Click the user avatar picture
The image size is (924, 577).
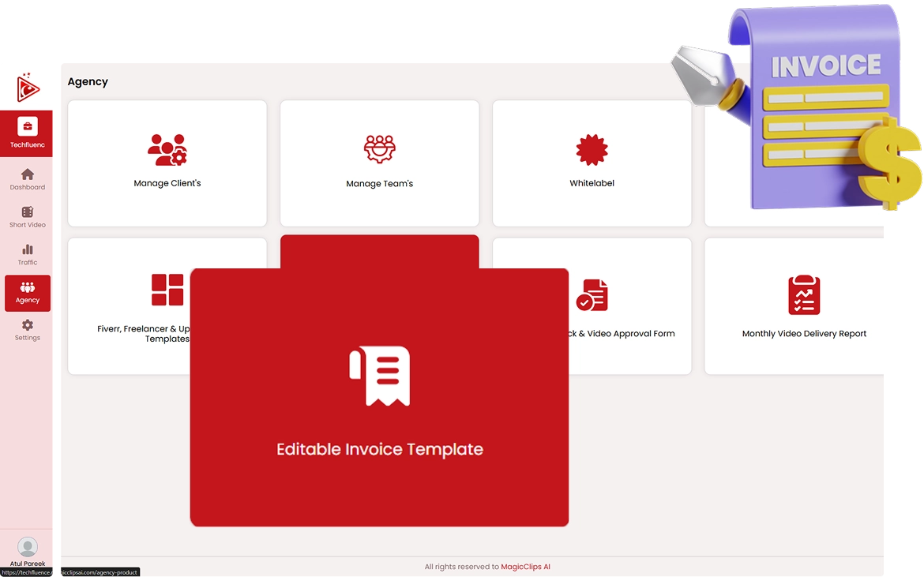click(x=28, y=547)
